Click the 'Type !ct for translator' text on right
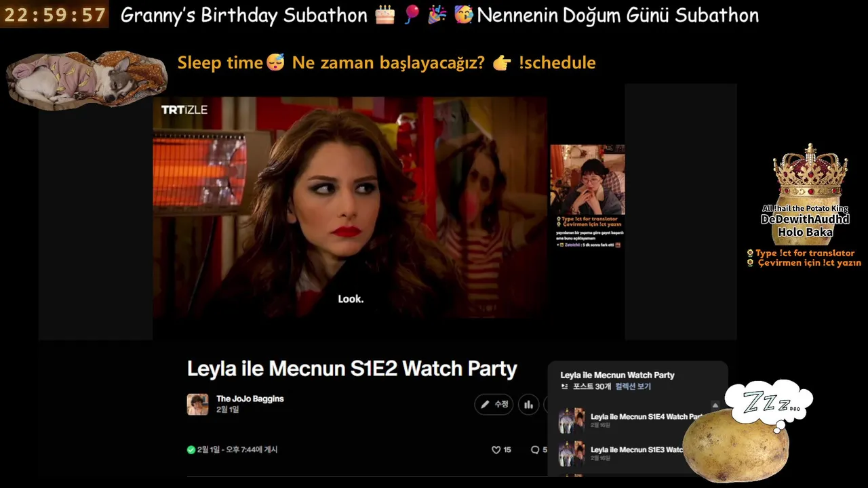Image resolution: width=868 pixels, height=488 pixels. [805, 253]
